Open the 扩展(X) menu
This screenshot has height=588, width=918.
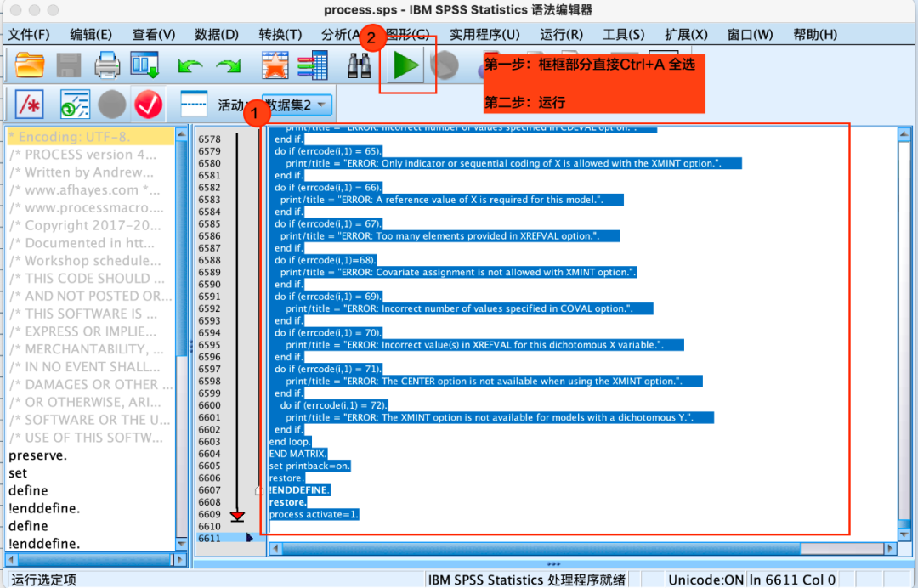coord(686,35)
